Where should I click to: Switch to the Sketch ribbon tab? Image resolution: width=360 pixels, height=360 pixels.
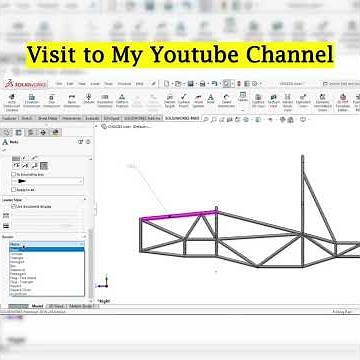tap(27, 118)
